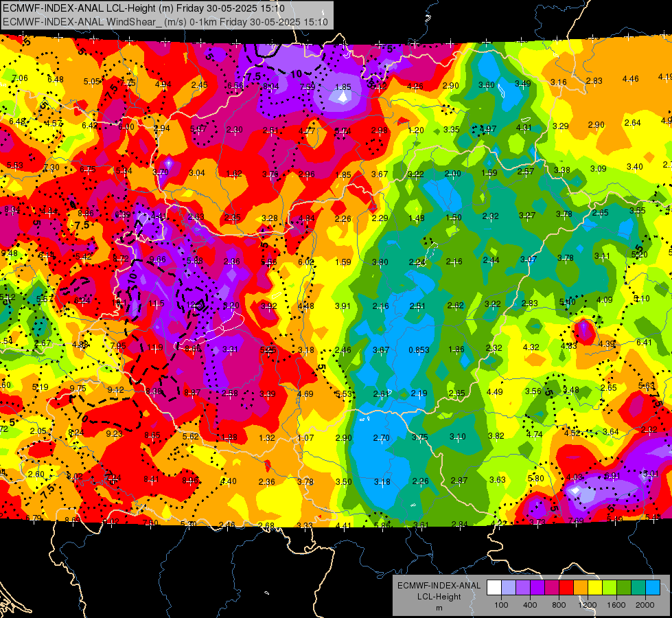Click the 2.64 shear value
This screenshot has height=618, width=672.
[x=633, y=123]
